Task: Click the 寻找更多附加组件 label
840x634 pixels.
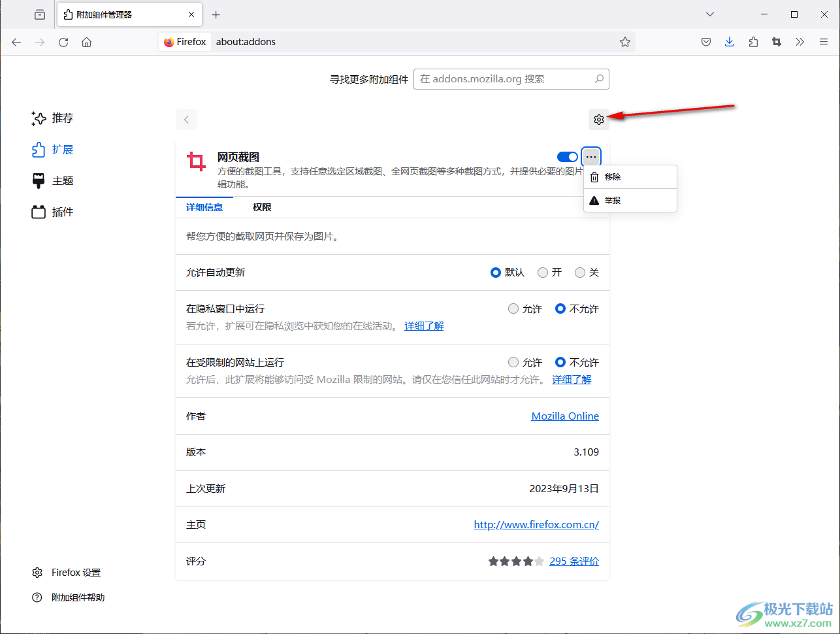Action: click(x=369, y=79)
